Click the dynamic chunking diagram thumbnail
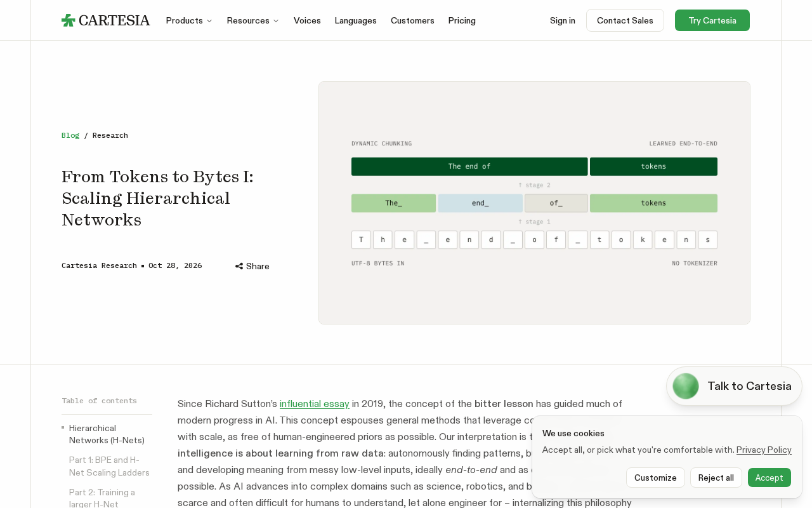 point(534,203)
